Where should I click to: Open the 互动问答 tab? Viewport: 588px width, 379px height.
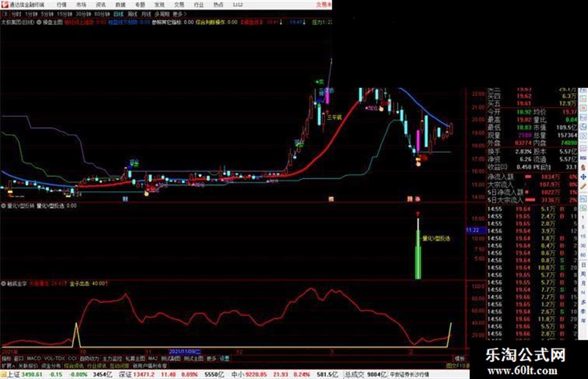tap(119, 365)
